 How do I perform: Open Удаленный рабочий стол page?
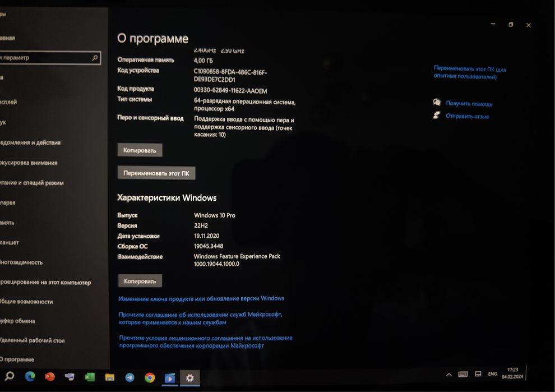click(32, 340)
